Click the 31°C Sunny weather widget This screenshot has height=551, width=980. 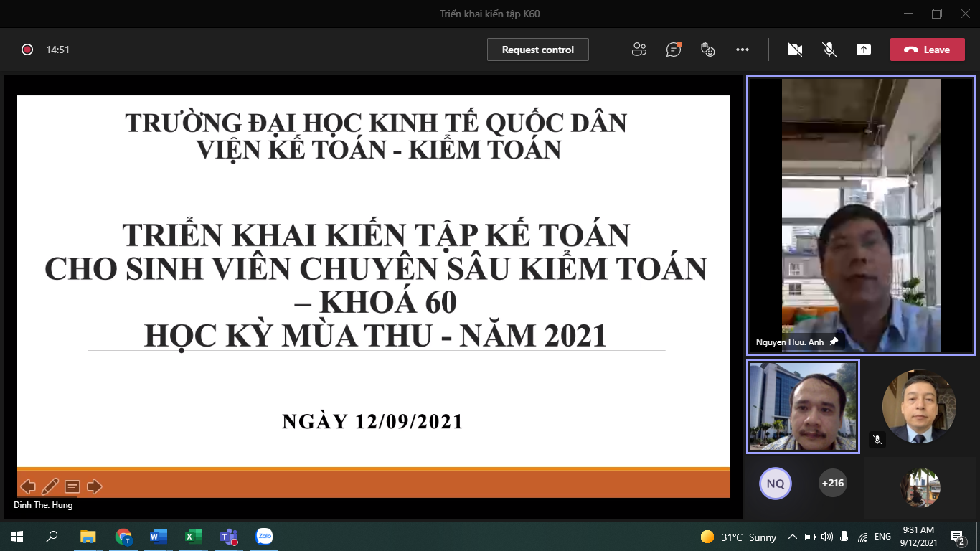pyautogui.click(x=739, y=537)
